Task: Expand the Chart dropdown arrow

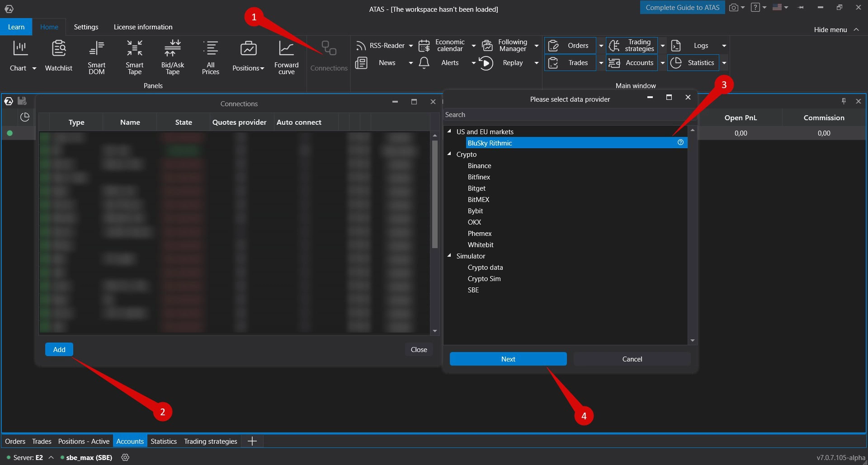Action: pos(34,68)
